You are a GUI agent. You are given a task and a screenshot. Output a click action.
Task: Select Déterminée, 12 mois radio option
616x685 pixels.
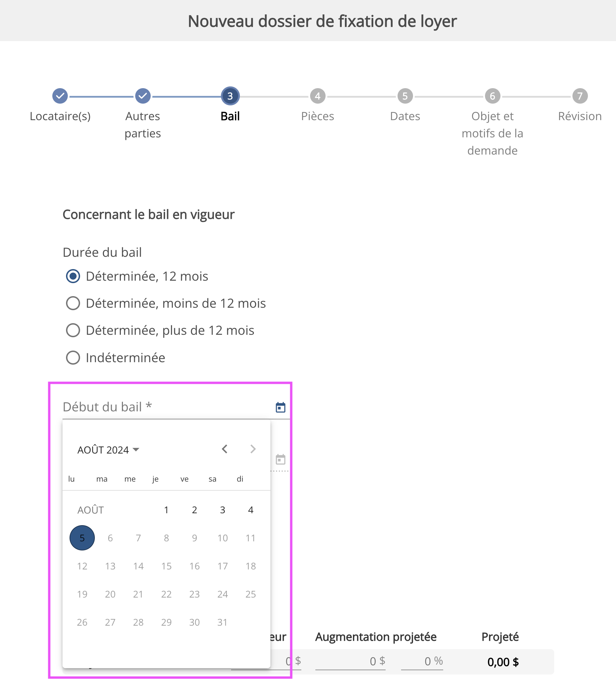pyautogui.click(x=73, y=276)
